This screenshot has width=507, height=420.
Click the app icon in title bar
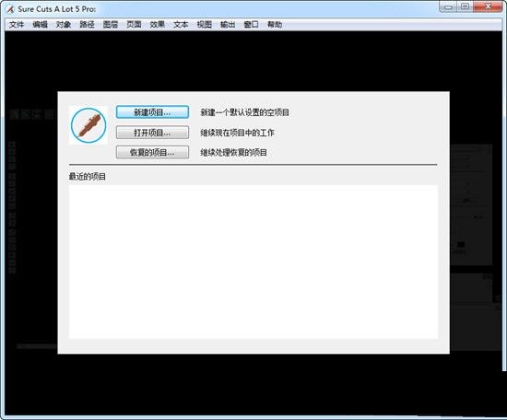click(x=11, y=9)
